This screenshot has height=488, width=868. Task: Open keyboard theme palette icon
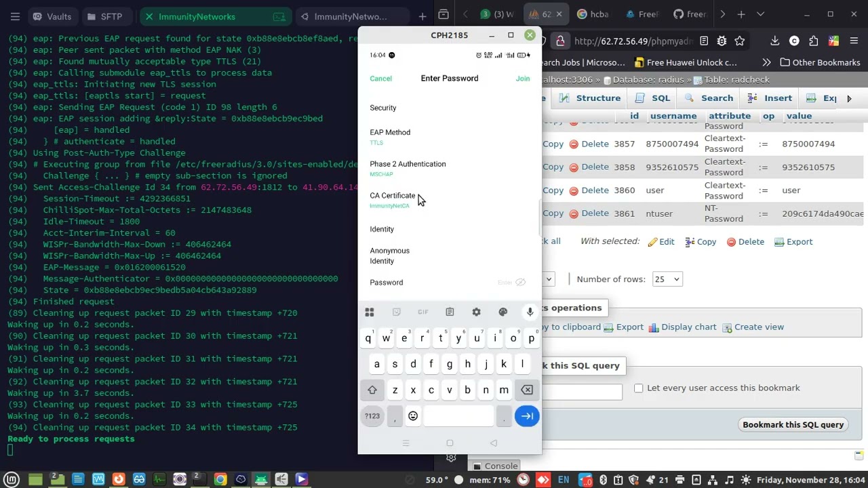coord(502,312)
